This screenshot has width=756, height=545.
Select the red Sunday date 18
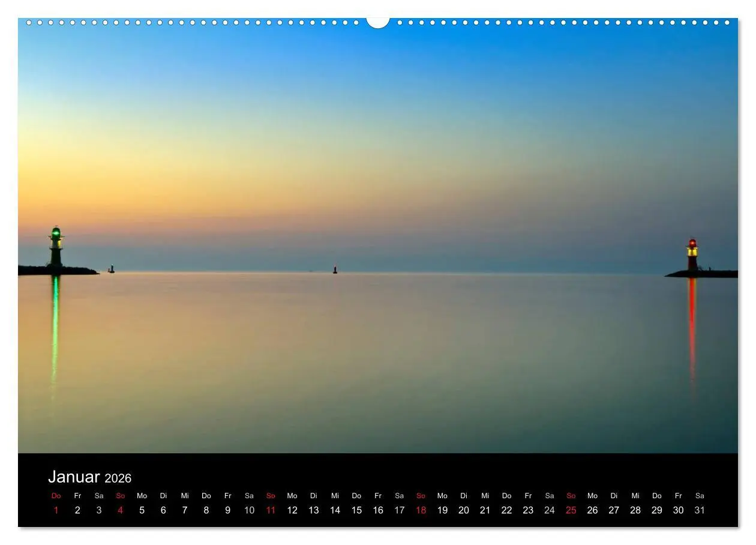(421, 510)
